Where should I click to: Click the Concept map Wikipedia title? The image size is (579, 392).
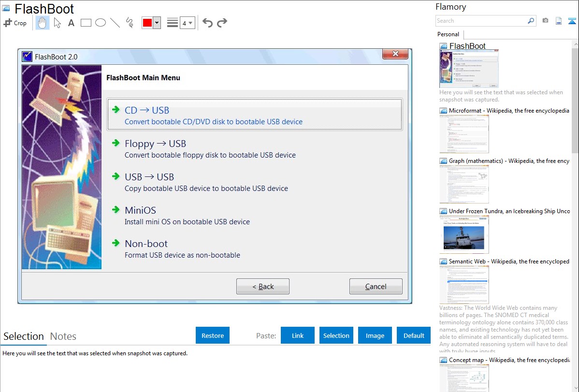(x=509, y=360)
